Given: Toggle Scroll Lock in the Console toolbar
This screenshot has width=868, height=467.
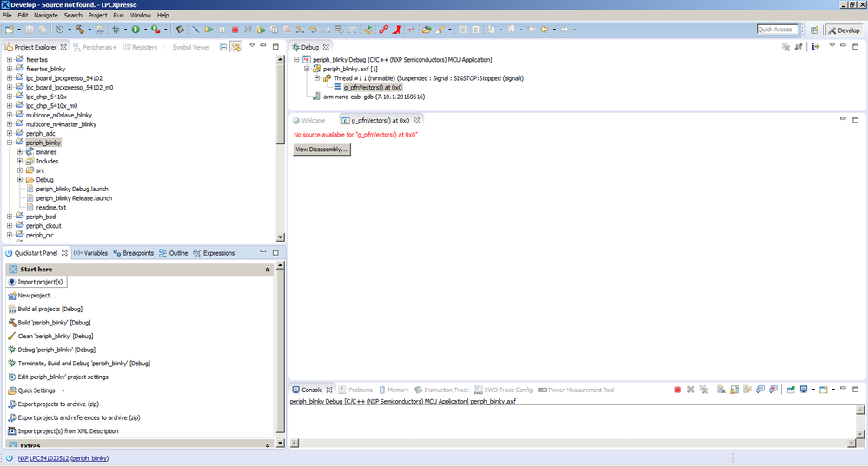Looking at the screenshot, I should 734,390.
